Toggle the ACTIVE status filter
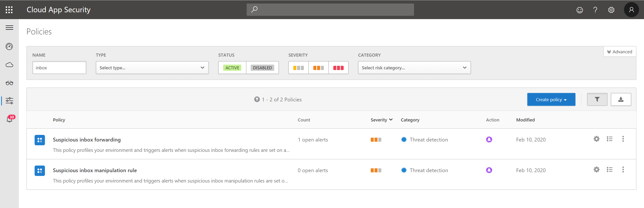 point(232,68)
